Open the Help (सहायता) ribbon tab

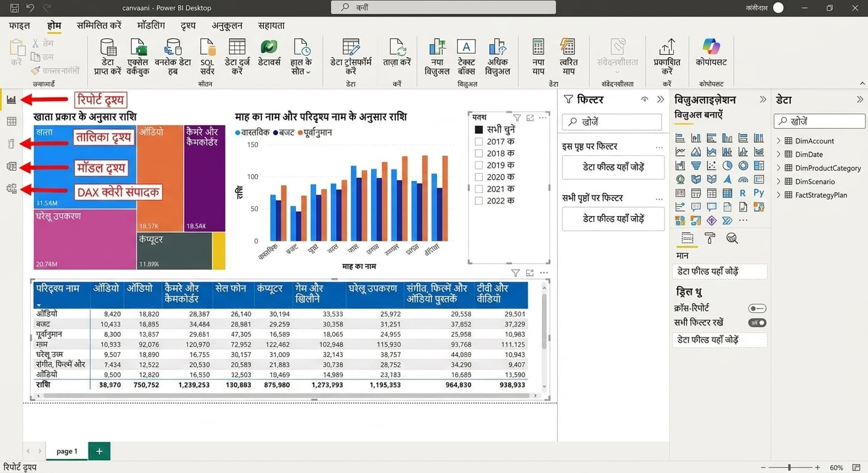(271, 26)
